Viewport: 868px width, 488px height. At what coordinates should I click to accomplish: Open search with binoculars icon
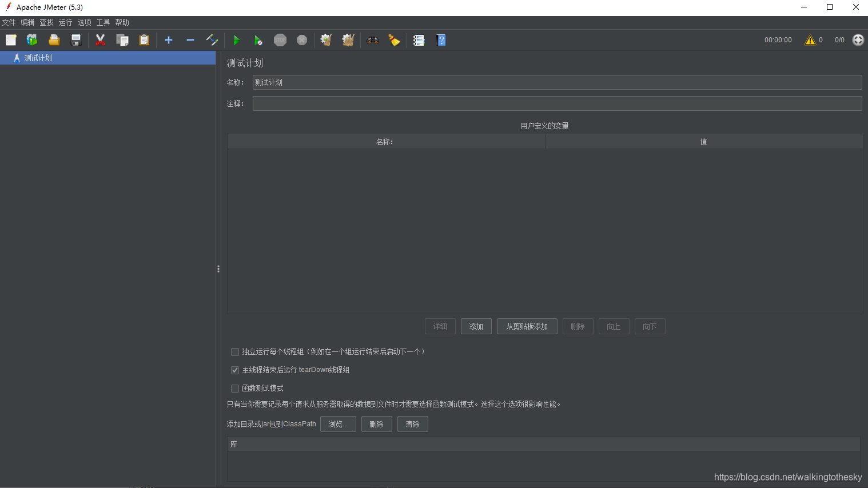[373, 40]
